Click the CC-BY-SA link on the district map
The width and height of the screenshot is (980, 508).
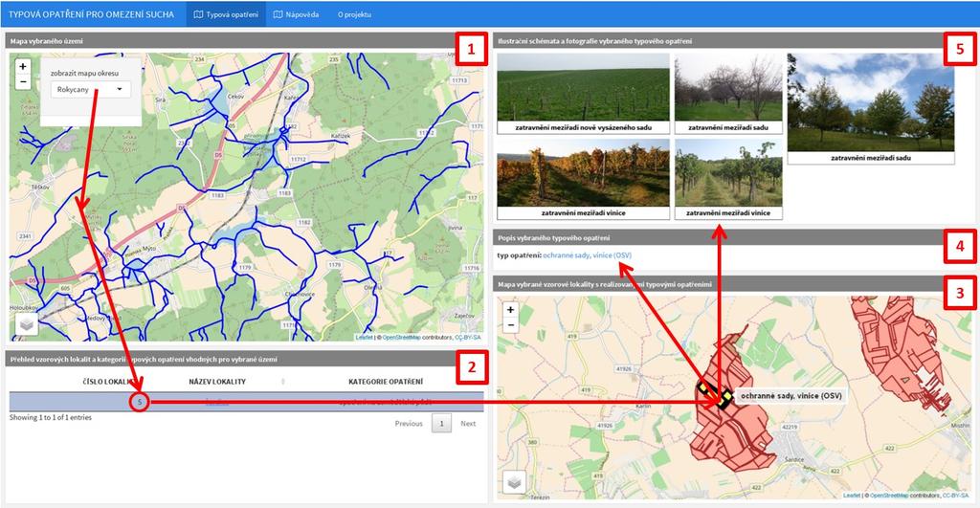tap(467, 338)
